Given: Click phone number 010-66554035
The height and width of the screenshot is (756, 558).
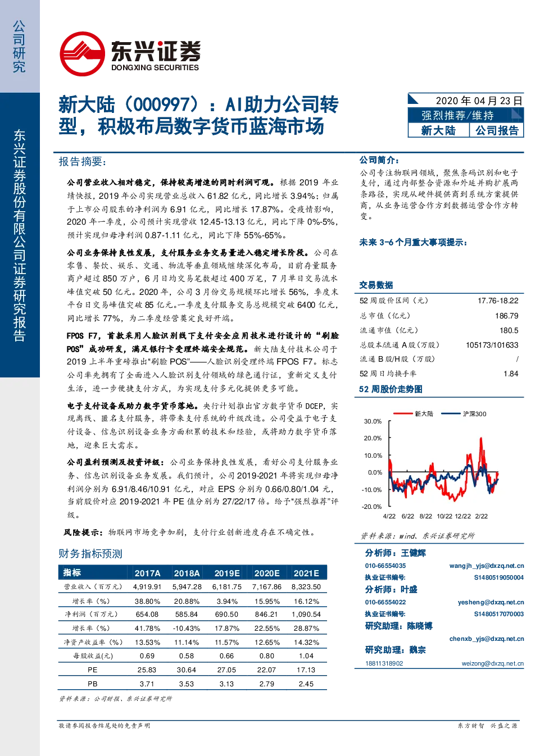Looking at the screenshot, I should (x=385, y=566).
